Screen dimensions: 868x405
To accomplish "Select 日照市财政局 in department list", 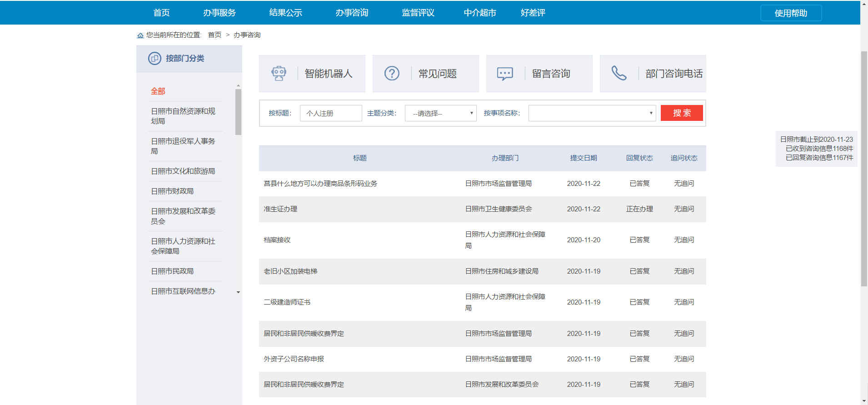I will 172,191.
